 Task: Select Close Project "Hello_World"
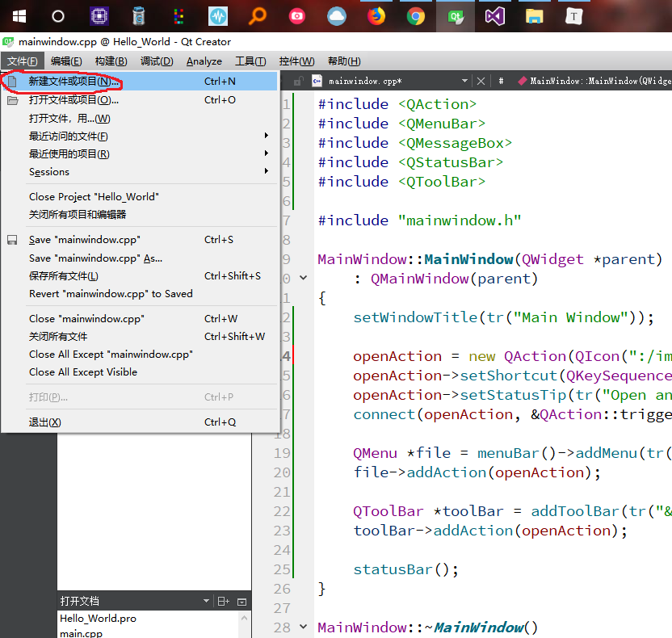(x=140, y=197)
